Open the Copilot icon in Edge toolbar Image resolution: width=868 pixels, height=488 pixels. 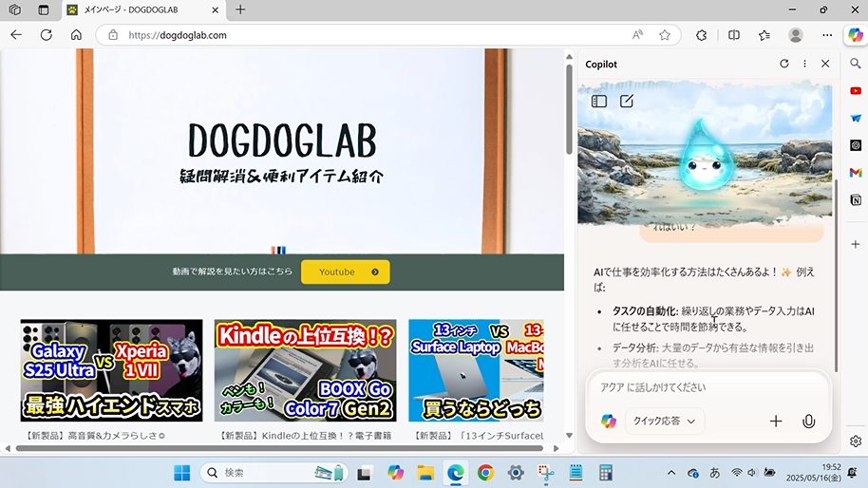pos(855,35)
